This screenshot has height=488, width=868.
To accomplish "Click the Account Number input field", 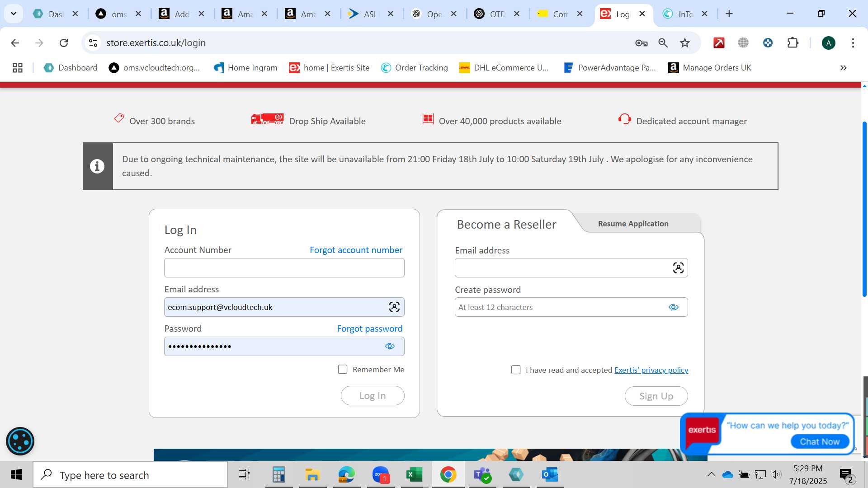I will [x=284, y=268].
